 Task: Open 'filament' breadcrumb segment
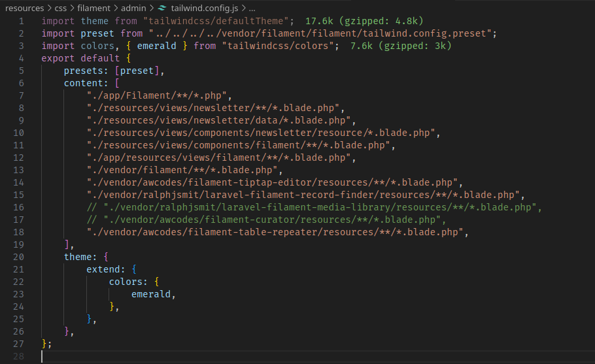pyautogui.click(x=93, y=8)
